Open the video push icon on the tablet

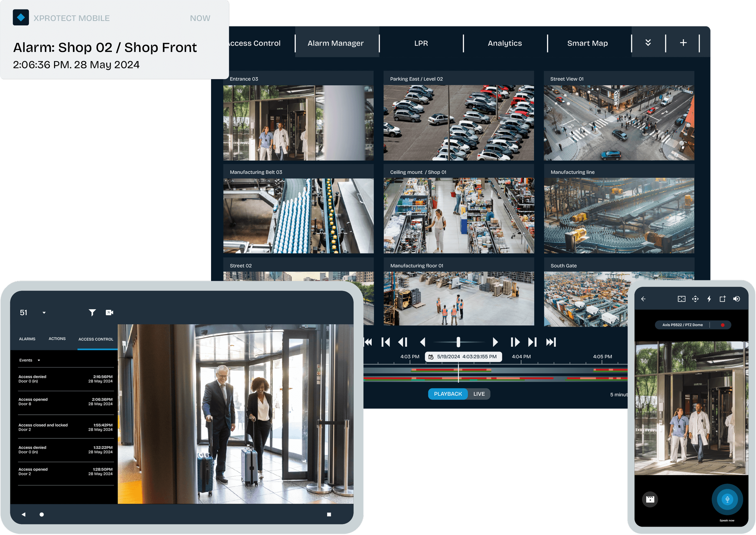coord(109,312)
